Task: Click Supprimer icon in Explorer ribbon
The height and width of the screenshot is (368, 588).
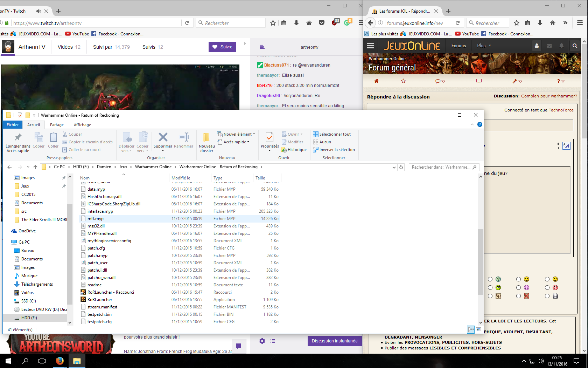Action: [x=163, y=137]
